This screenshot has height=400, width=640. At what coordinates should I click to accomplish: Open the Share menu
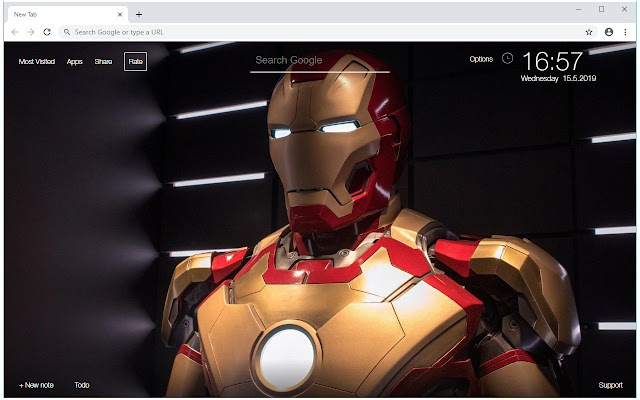103,62
